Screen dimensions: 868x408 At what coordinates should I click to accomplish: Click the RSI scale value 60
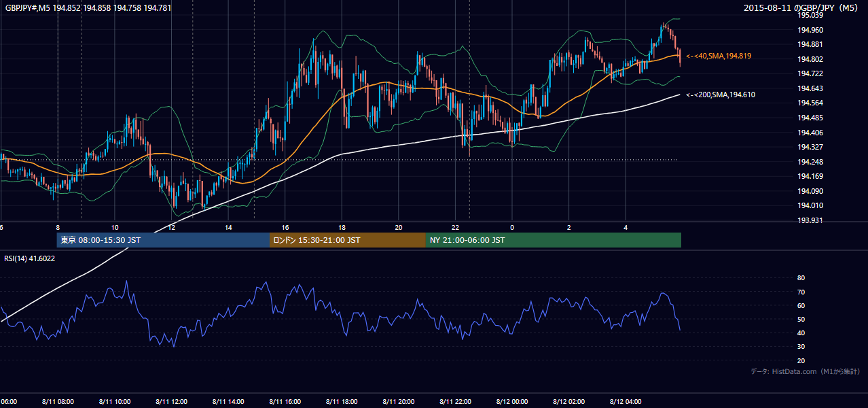tap(801, 305)
